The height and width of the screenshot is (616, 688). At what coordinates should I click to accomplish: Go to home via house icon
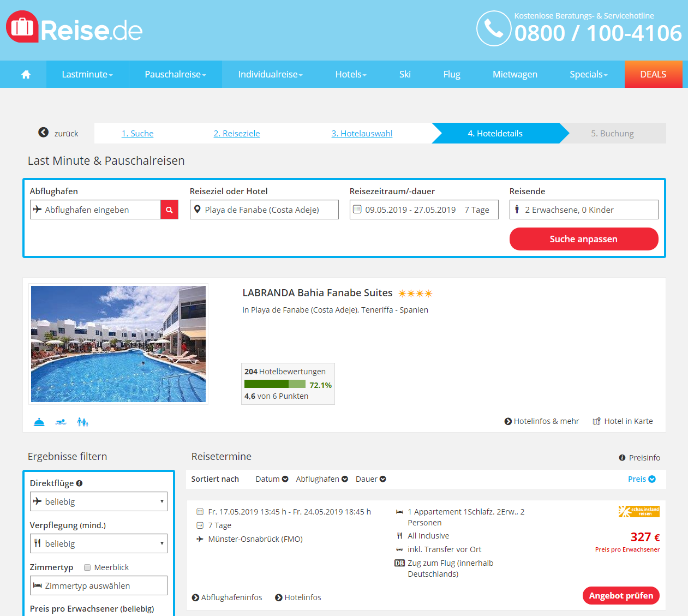26,74
